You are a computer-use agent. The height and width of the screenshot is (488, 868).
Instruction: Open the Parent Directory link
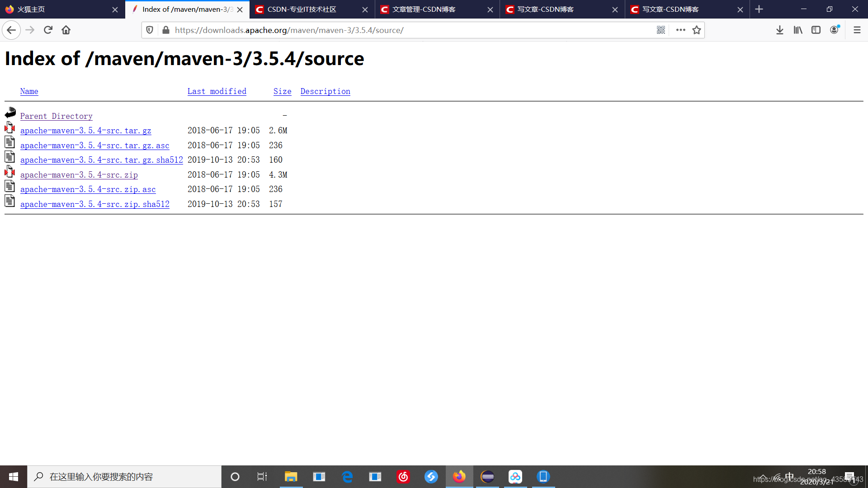(x=56, y=116)
